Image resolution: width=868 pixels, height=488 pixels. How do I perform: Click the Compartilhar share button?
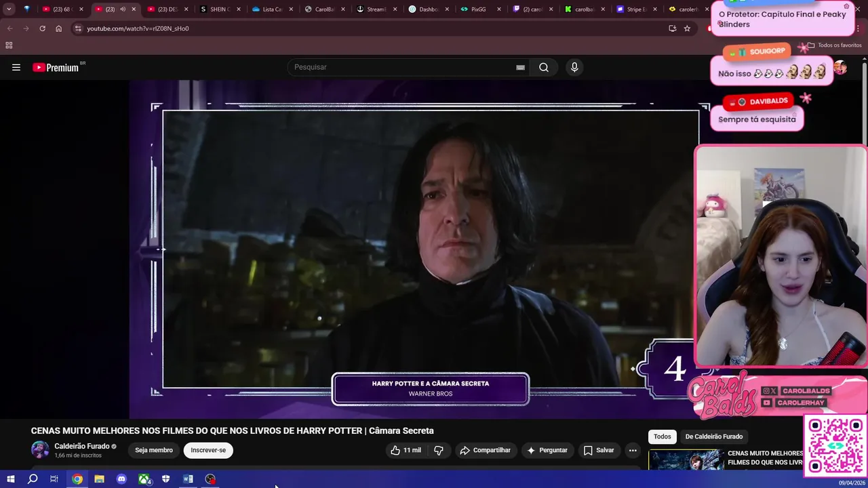(485, 450)
